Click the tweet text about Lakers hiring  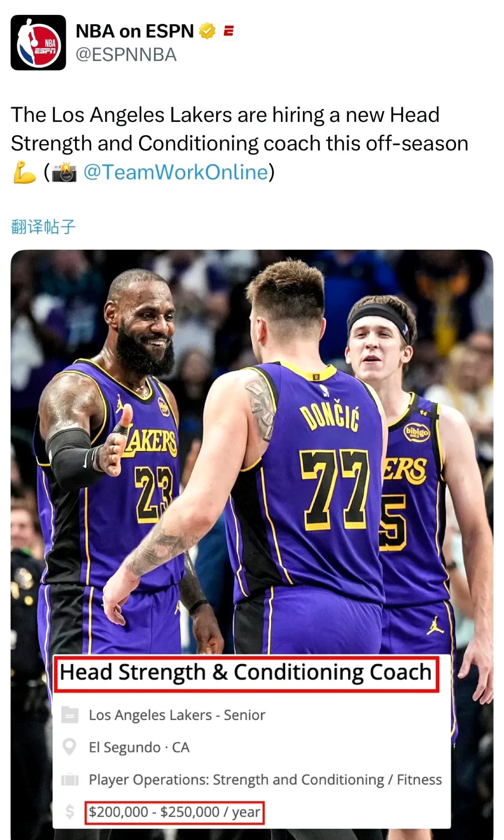click(239, 144)
